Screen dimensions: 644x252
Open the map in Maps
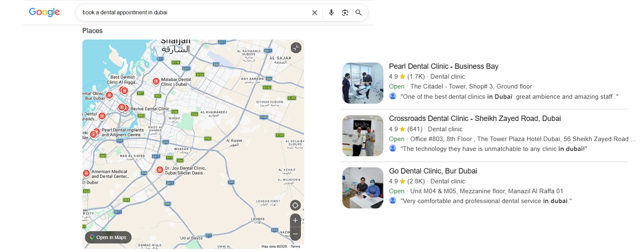108,237
